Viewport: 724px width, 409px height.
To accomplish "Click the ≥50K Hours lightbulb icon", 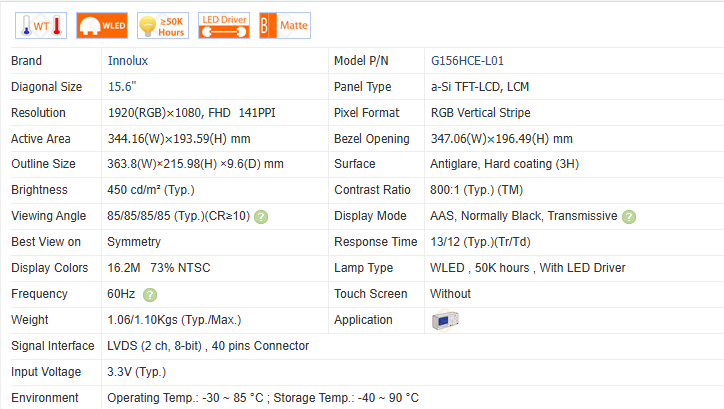I will [x=162, y=25].
